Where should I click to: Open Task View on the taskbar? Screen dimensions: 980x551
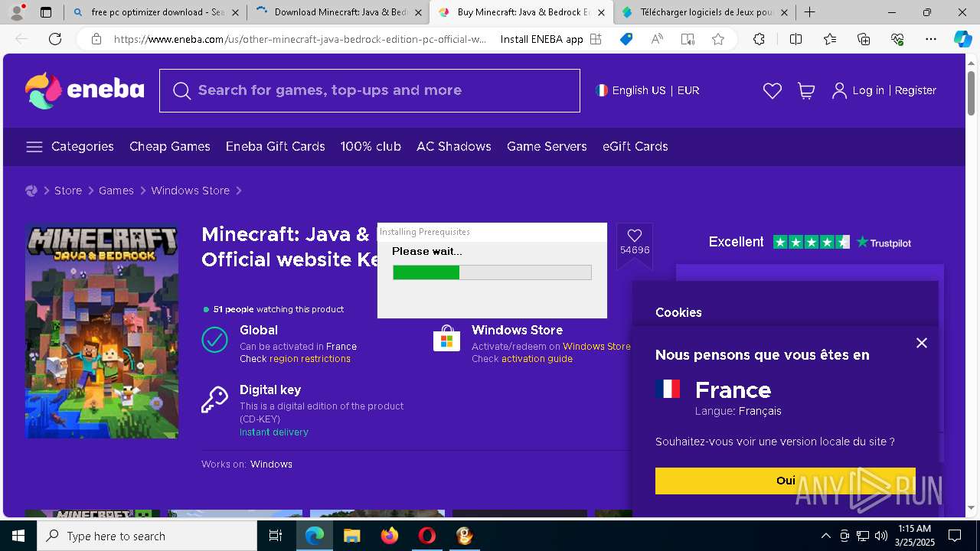276,536
